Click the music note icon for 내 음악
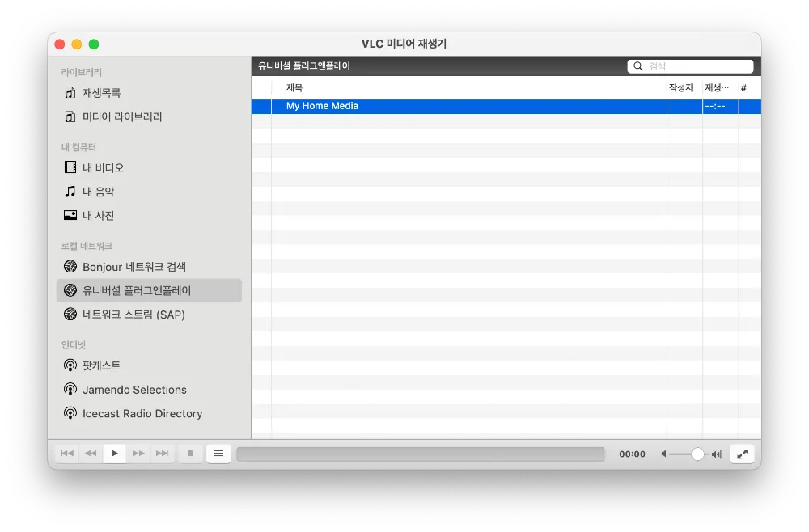The image size is (809, 532). pos(70,192)
